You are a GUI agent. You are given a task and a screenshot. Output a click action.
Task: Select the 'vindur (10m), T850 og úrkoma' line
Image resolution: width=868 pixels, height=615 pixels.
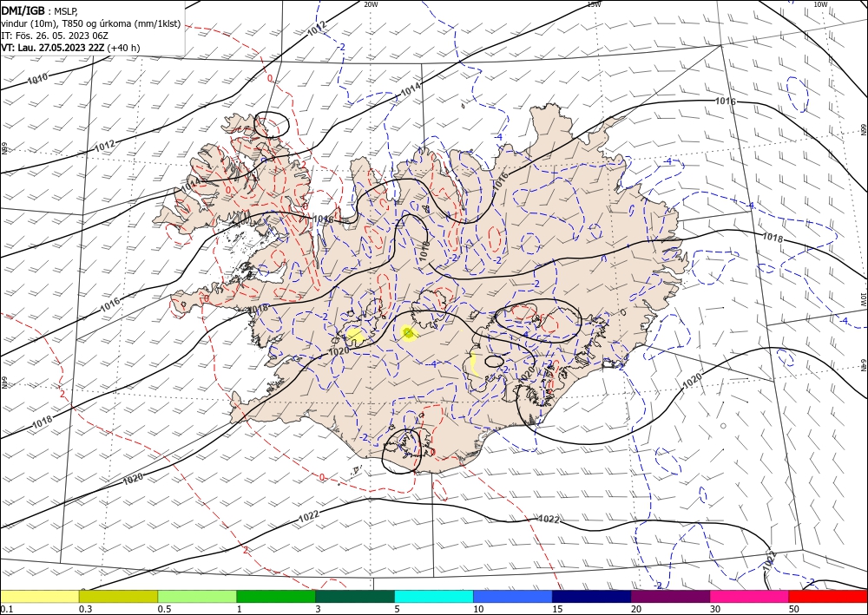91,23
